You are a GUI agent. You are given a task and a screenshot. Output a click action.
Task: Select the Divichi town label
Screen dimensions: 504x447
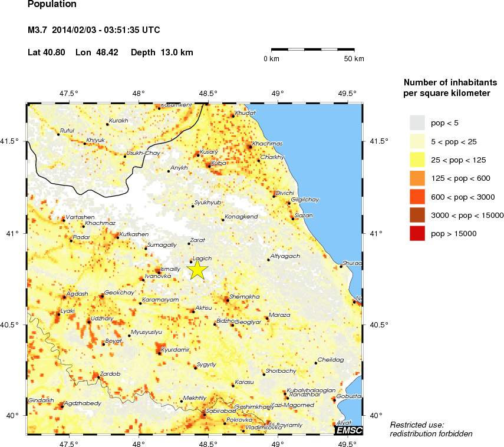click(285, 193)
